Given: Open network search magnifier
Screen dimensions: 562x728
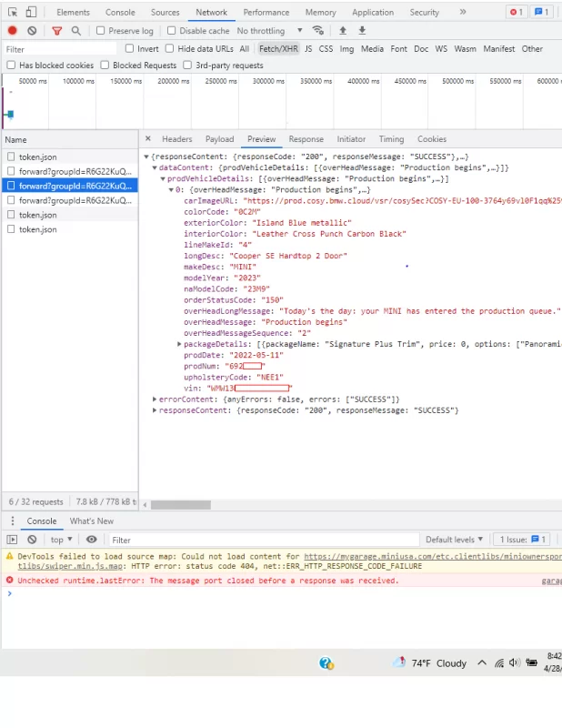Looking at the screenshot, I should [76, 31].
